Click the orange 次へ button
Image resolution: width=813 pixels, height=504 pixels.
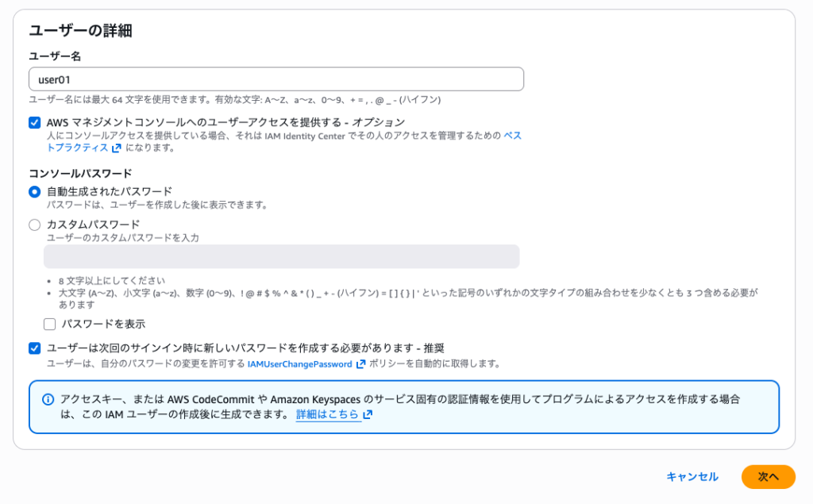point(768,476)
